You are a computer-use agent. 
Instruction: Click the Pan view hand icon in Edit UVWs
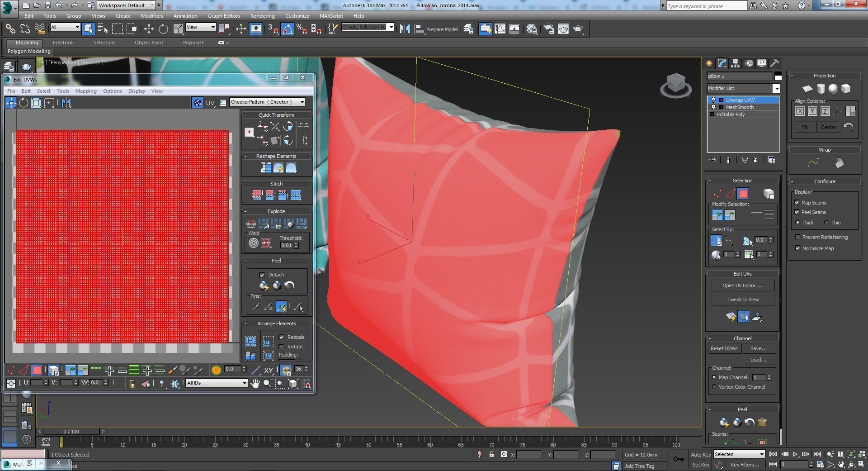pos(255,384)
